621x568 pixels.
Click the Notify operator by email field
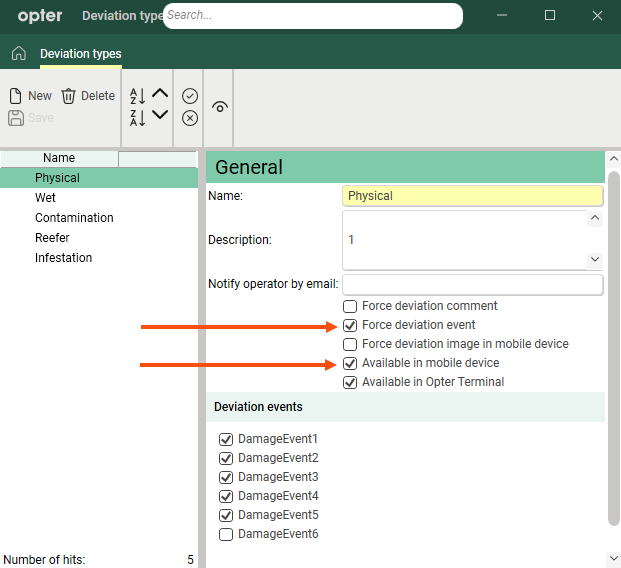click(x=472, y=284)
